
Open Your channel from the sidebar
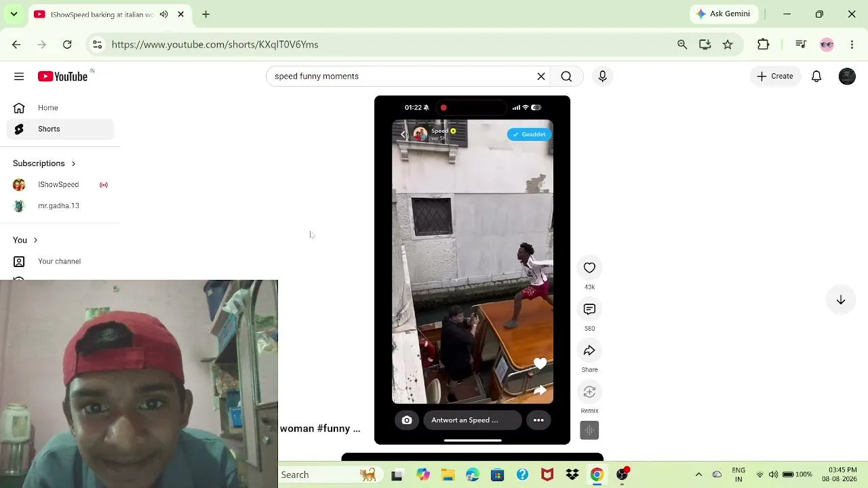[60, 261]
